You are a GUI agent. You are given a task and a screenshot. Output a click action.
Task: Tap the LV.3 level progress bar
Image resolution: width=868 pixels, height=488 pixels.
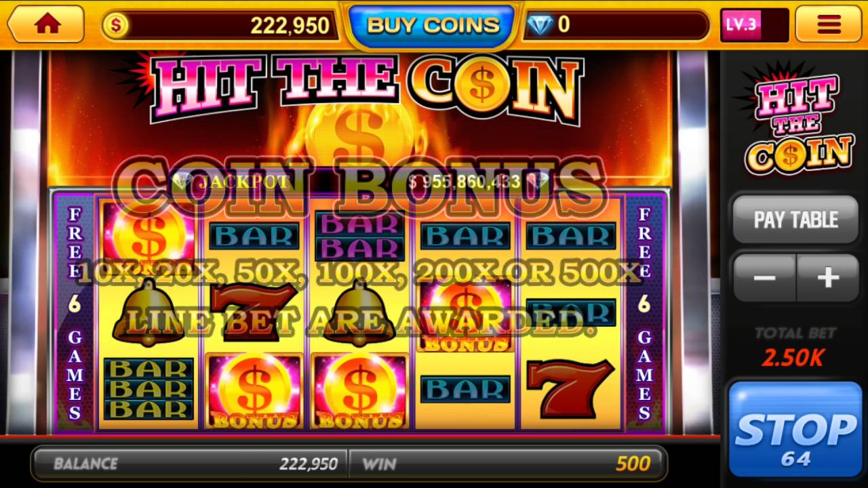tap(754, 25)
